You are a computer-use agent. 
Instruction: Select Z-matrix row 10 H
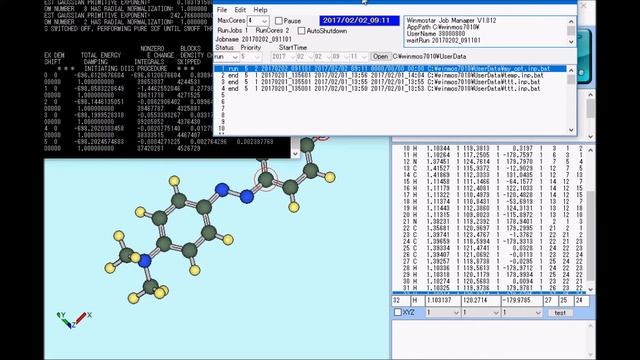(490, 149)
